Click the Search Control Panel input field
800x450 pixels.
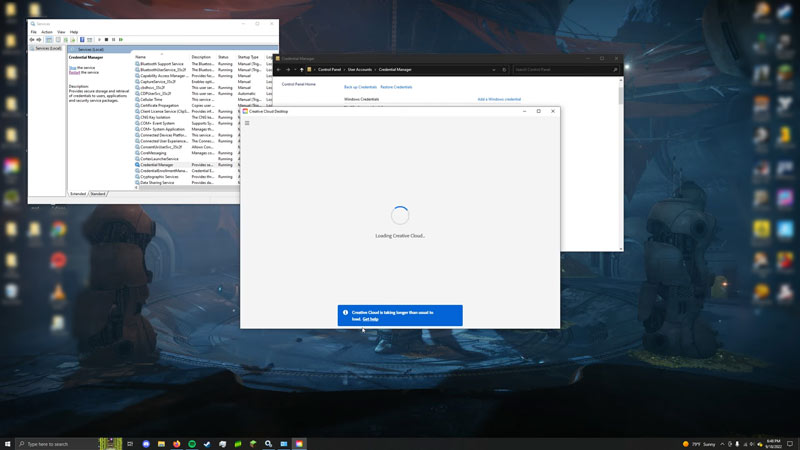click(x=565, y=70)
